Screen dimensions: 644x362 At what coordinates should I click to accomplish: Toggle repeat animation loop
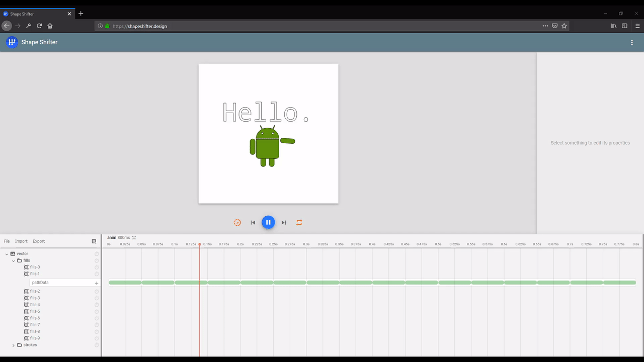pyautogui.click(x=299, y=222)
